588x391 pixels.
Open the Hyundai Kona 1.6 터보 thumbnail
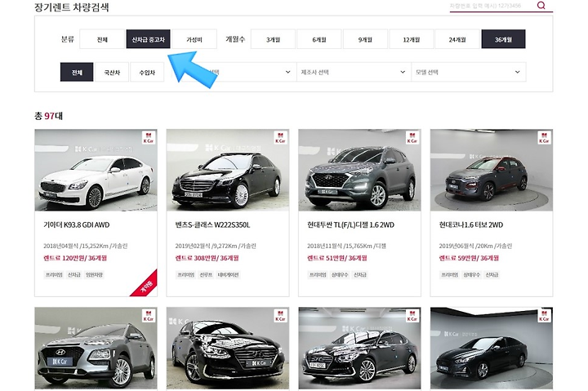492,171
